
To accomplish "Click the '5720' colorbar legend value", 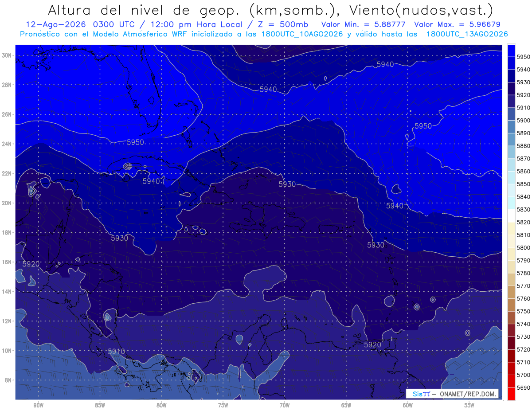I will click(524, 349).
